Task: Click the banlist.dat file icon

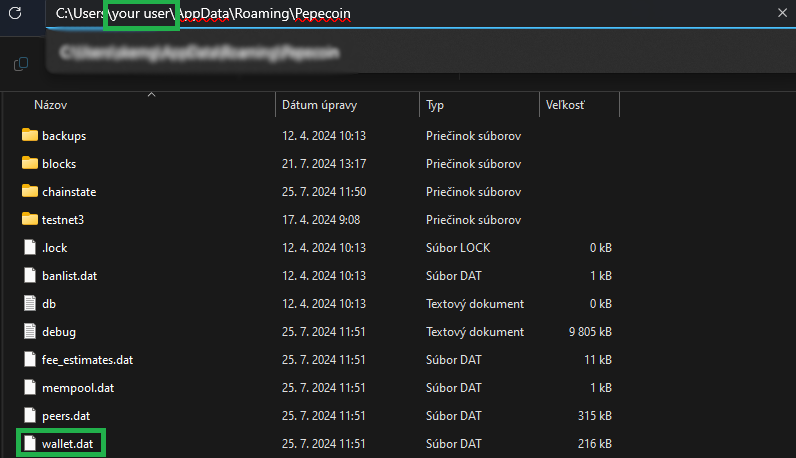Action: click(x=30, y=275)
